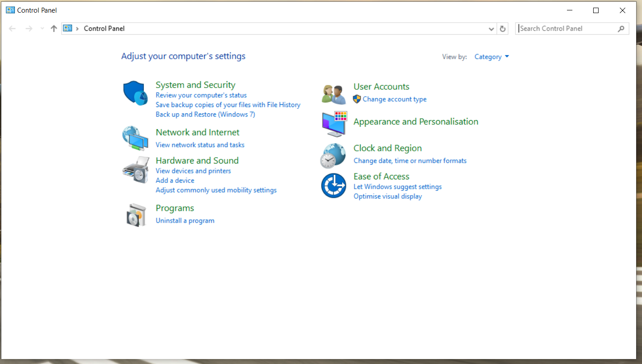
Task: View devices and printers
Action: 193,171
